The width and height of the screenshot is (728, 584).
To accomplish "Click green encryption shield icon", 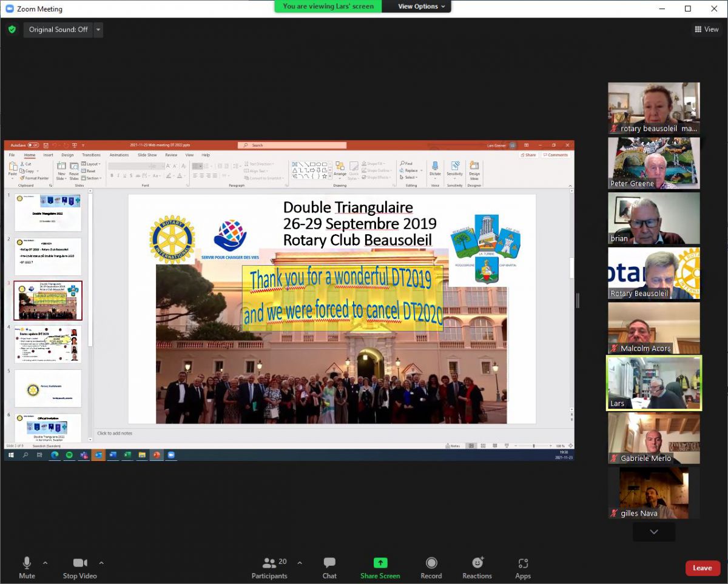I will (x=12, y=29).
